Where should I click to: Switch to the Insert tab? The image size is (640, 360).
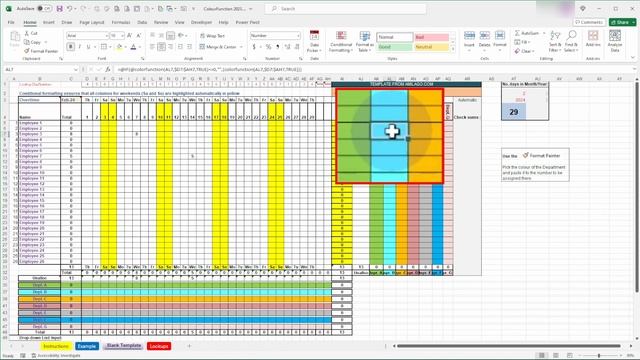point(49,22)
